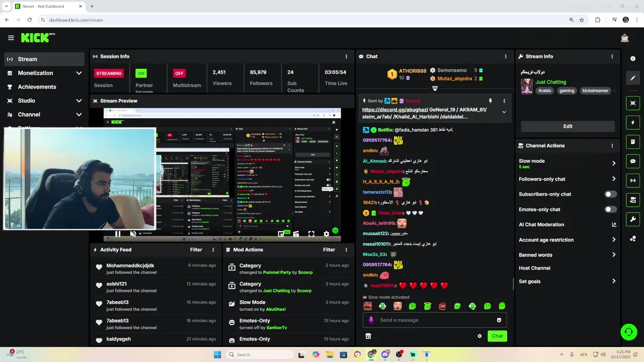Click Filter in Mod Actions header
Screen dimensions: 644x362
point(329,250)
